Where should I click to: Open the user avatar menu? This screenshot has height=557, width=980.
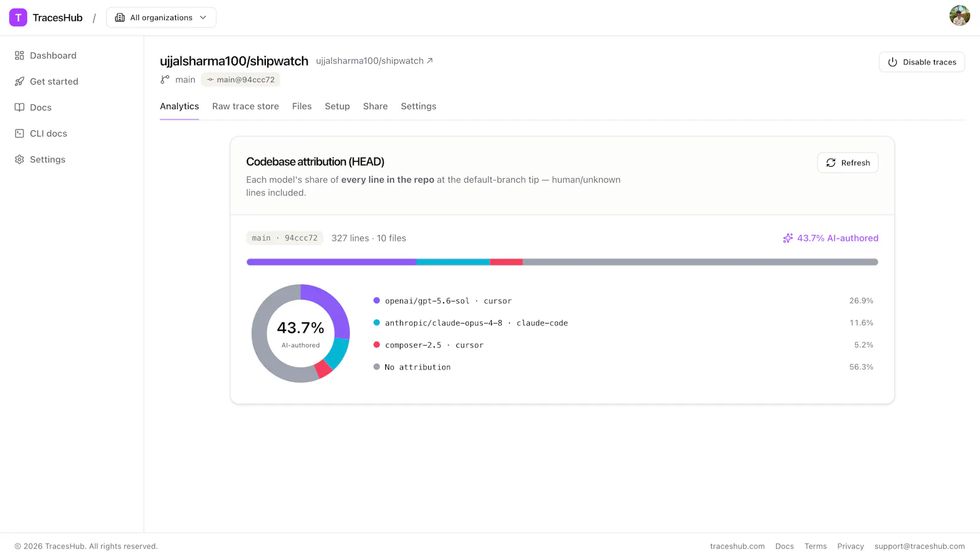point(960,15)
